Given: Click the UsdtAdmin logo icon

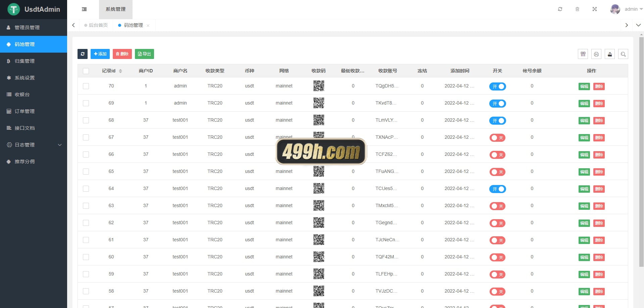Looking at the screenshot, I should point(14,9).
